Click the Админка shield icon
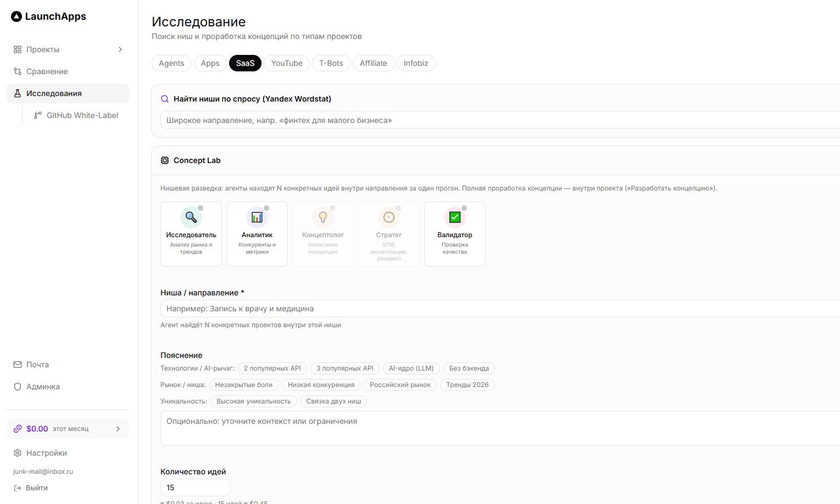Viewport: 840px width, 504px height. click(x=18, y=387)
